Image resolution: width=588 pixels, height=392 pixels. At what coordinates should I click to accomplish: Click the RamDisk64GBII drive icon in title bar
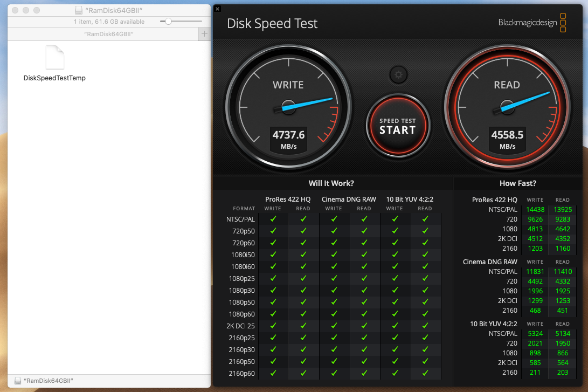coord(78,10)
